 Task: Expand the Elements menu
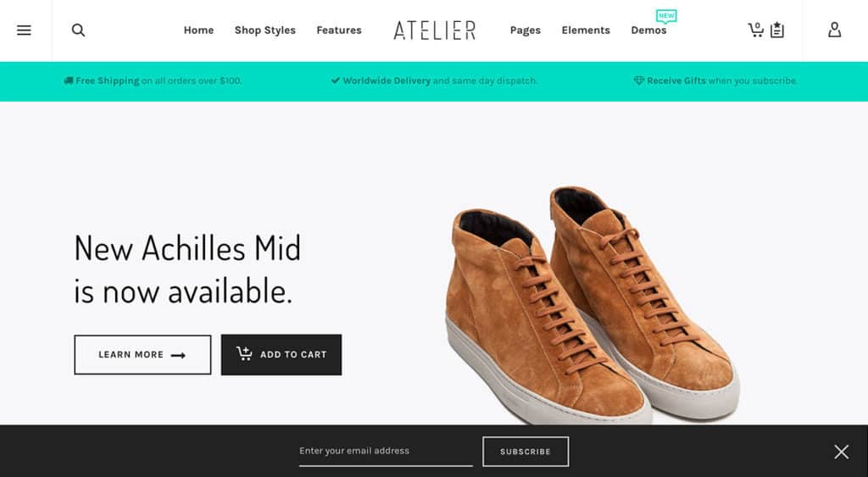point(586,31)
